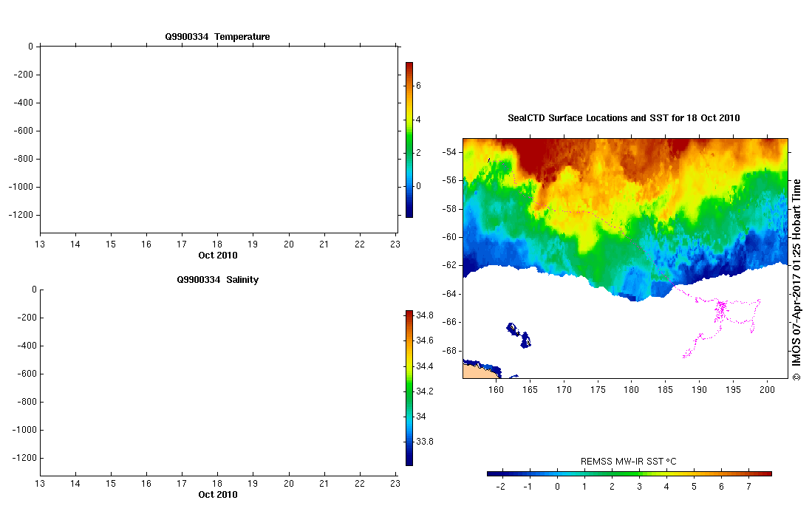Screen dimensions: 812x517
Task: Click '-1200' depth label on Temperature plot
Action: click(21, 215)
